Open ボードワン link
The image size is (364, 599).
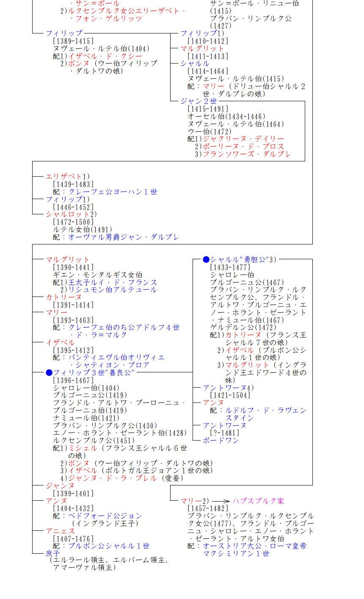[221, 441]
